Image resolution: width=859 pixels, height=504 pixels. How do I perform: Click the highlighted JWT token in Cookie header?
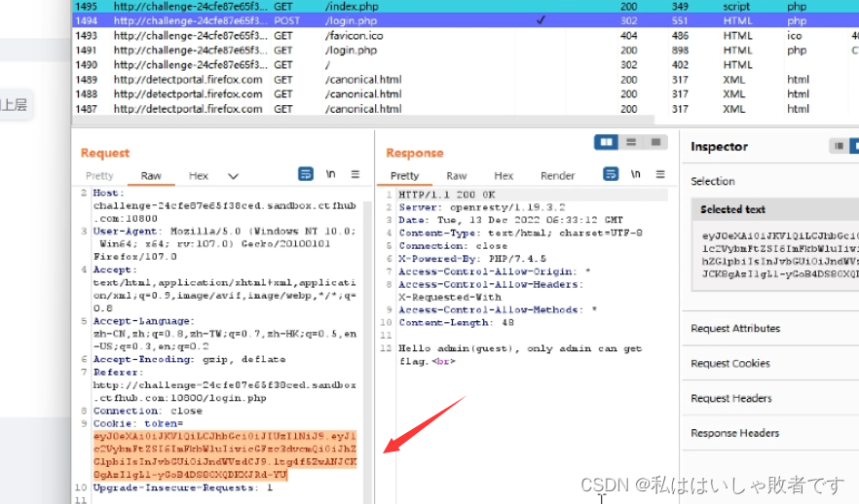(x=225, y=455)
